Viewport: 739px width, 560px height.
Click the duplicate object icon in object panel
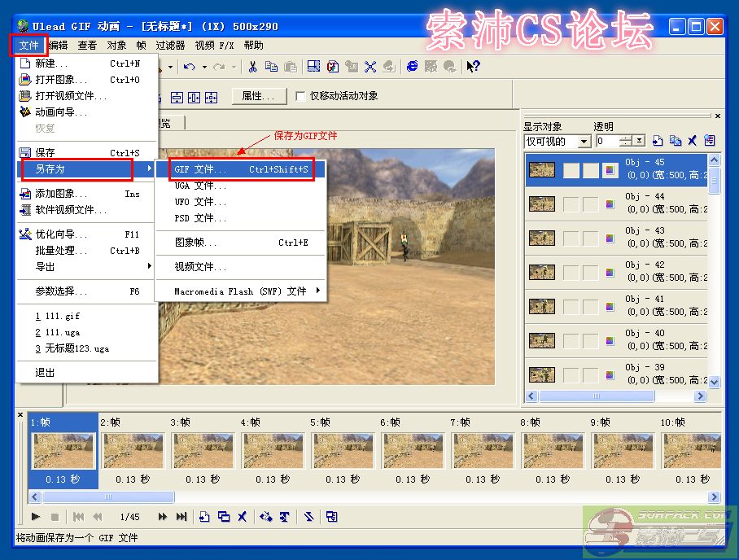675,141
